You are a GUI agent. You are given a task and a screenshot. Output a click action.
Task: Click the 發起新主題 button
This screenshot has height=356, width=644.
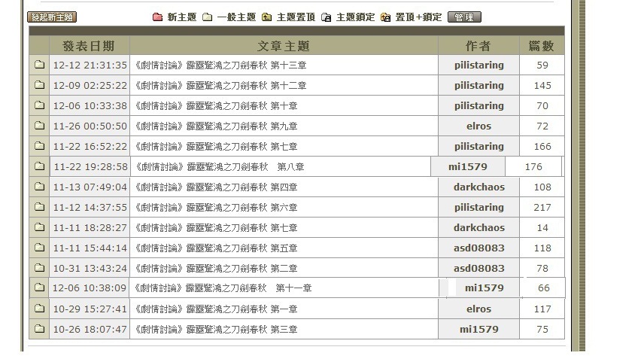click(52, 17)
